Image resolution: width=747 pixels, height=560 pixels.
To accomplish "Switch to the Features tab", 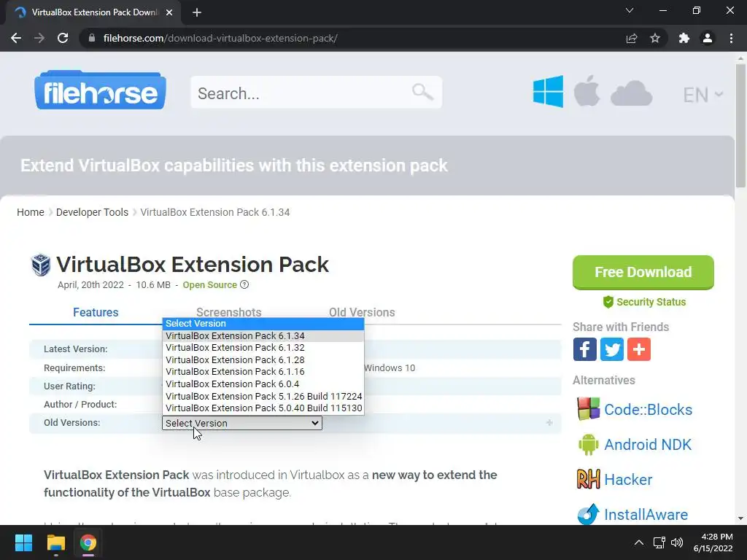I will point(96,312).
